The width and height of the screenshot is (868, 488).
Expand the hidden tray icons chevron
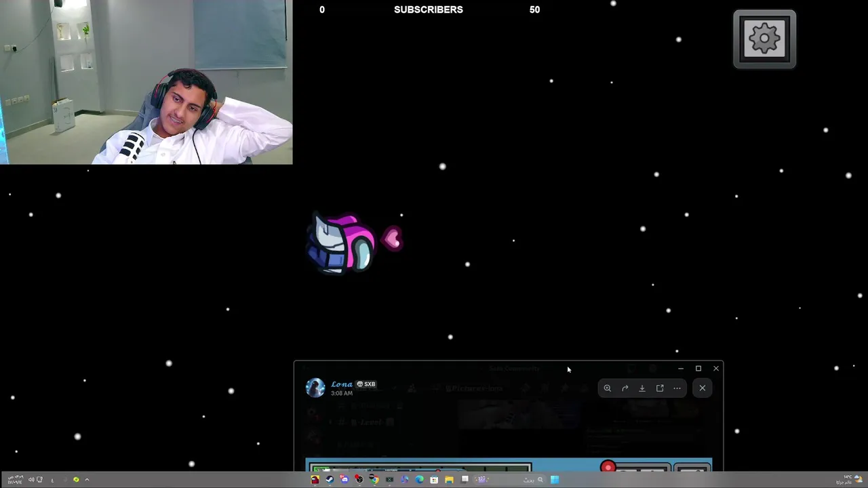pyautogui.click(x=87, y=480)
